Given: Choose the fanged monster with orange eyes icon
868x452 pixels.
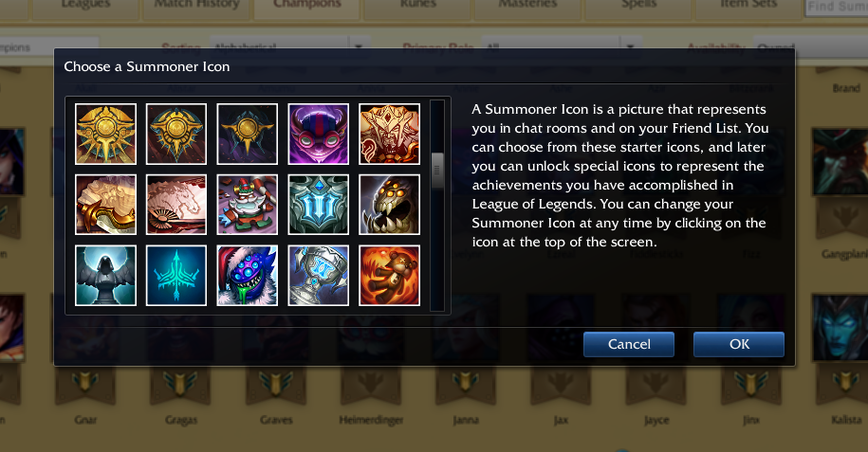Looking at the screenshot, I should tap(389, 205).
